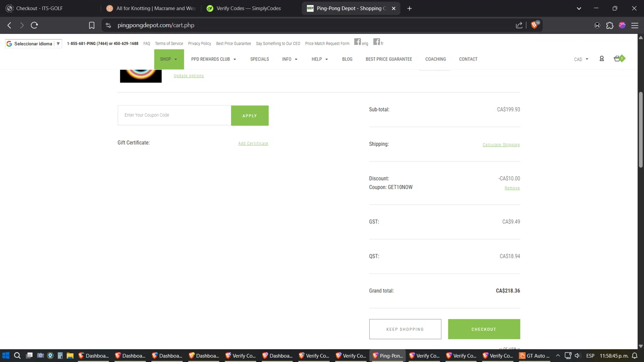This screenshot has height=362, width=644.
Task: Click the APPLY coupon button
Action: [x=250, y=116]
